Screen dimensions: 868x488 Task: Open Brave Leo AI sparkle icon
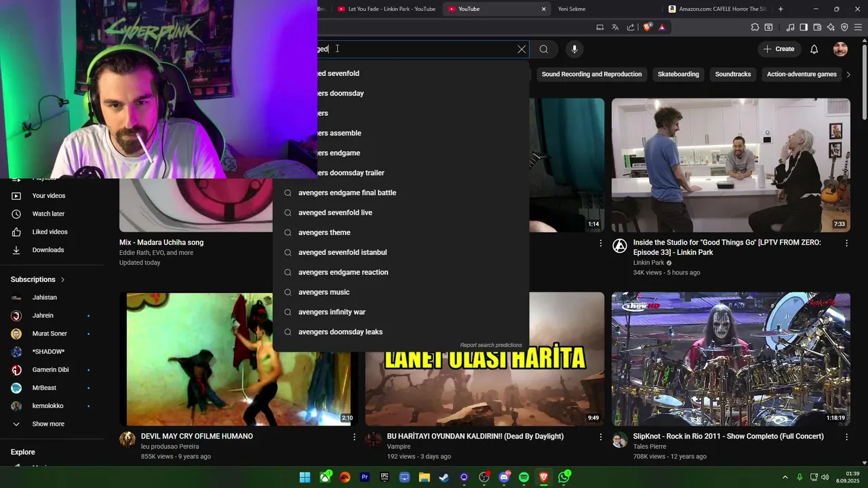[x=831, y=27]
